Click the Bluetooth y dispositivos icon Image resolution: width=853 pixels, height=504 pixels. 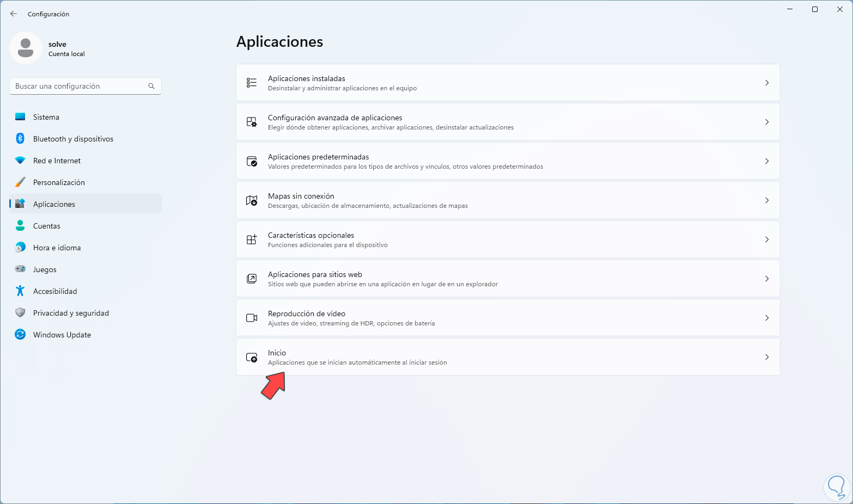[x=20, y=139]
